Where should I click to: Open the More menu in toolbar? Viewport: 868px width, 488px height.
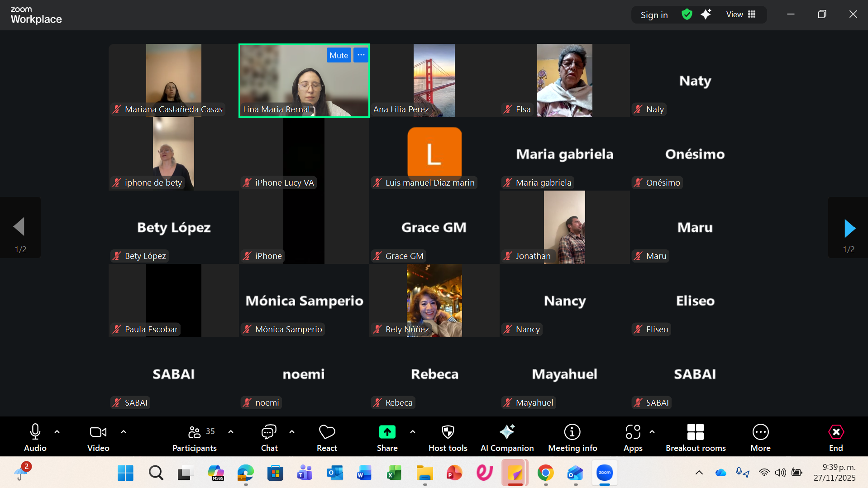[x=760, y=437]
